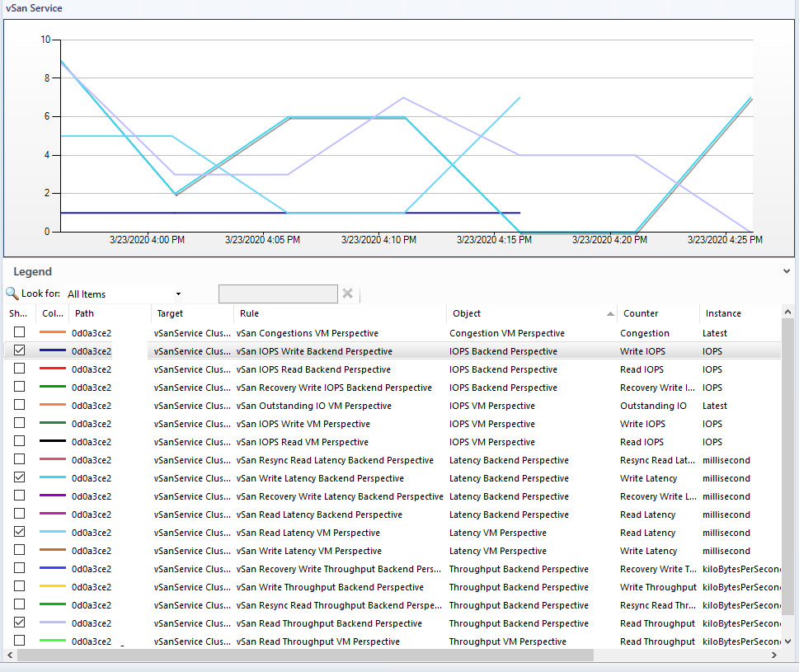Open the All Items dropdown
This screenshot has width=799, height=672.
point(178,294)
